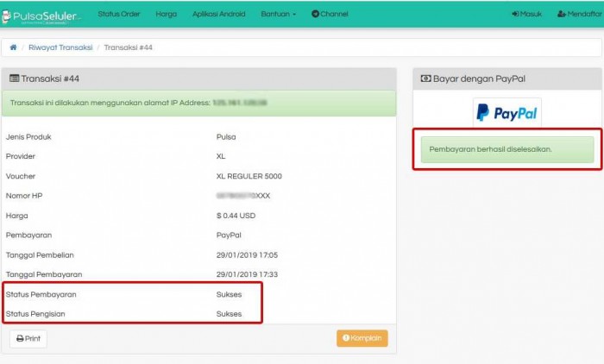
Task: Click the Transaksi #44 panel heading
Action: (x=44, y=78)
